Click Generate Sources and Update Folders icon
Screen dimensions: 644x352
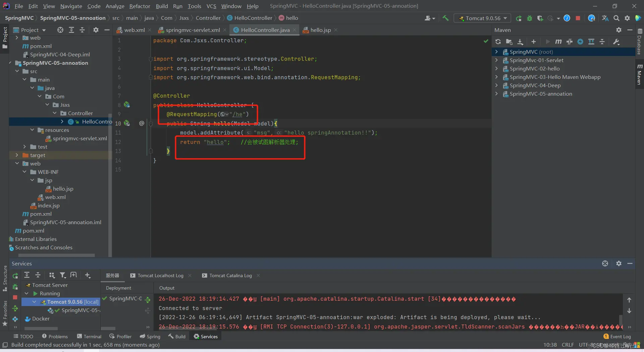pyautogui.click(x=509, y=42)
